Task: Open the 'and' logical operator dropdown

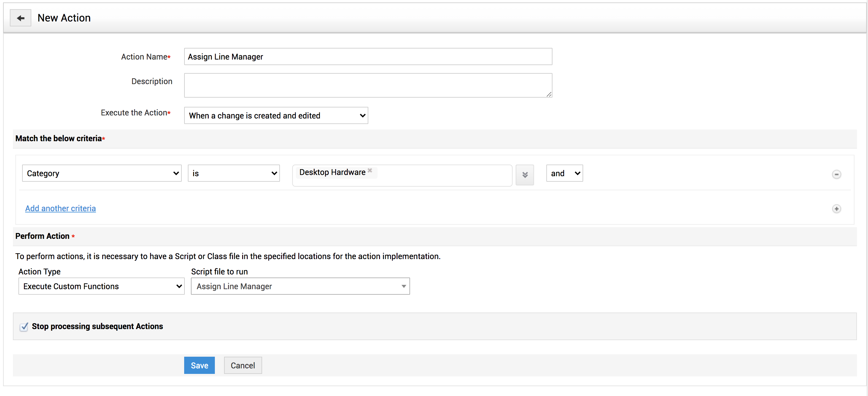Action: (x=564, y=173)
